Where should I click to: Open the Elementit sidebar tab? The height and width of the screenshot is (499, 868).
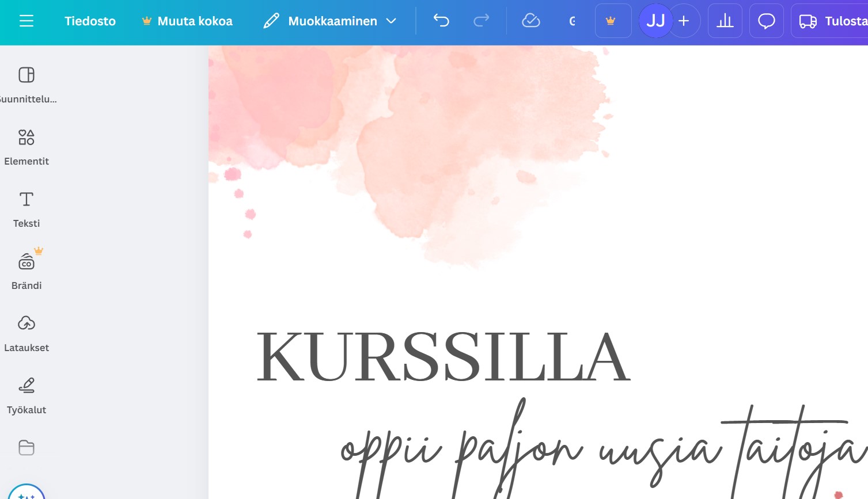point(26,147)
